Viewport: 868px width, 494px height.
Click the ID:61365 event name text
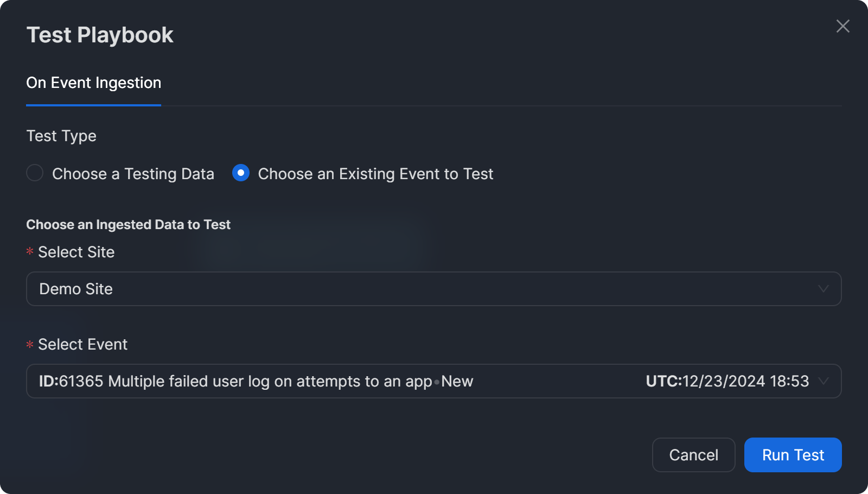click(256, 381)
